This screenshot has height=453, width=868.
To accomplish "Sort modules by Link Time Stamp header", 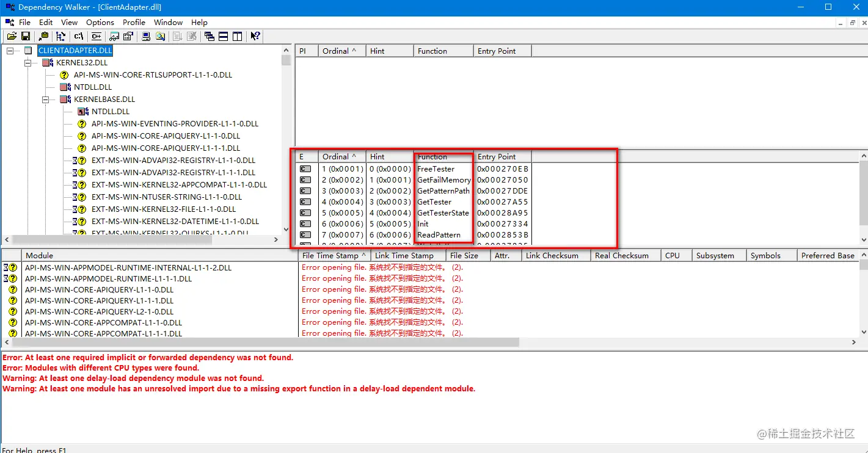I will coord(408,256).
